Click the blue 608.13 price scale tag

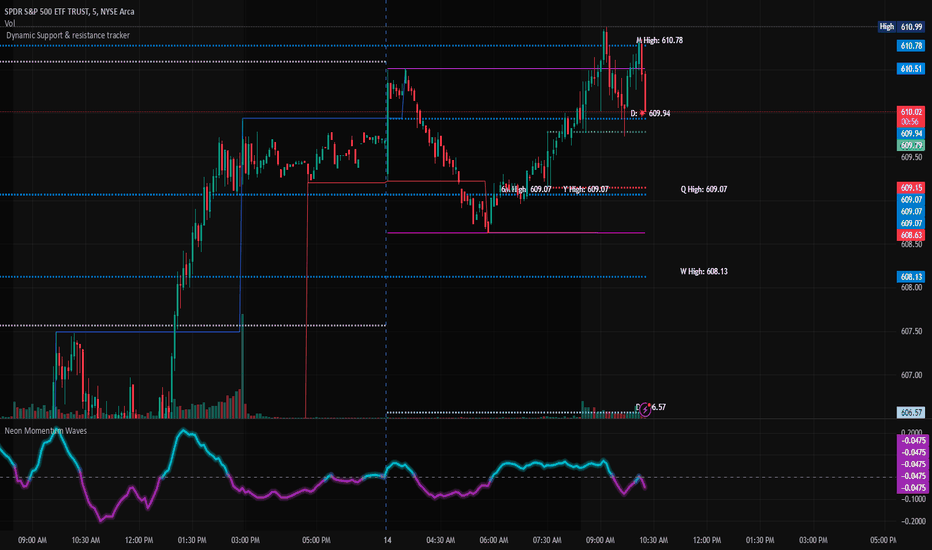coord(911,277)
